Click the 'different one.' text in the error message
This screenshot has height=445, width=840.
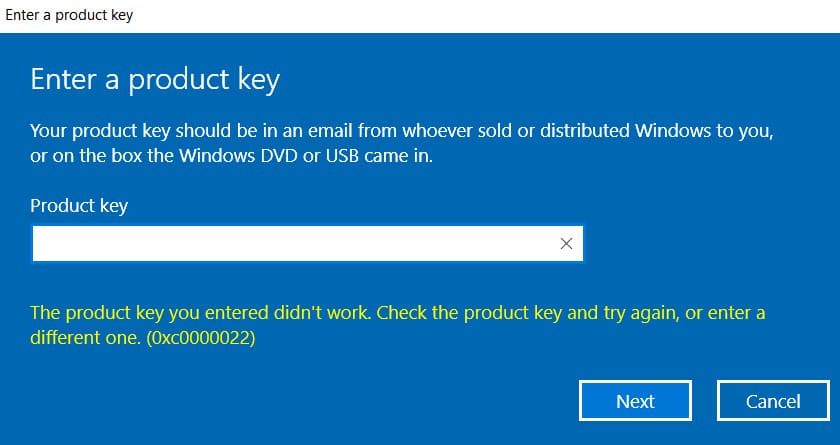click(x=85, y=339)
